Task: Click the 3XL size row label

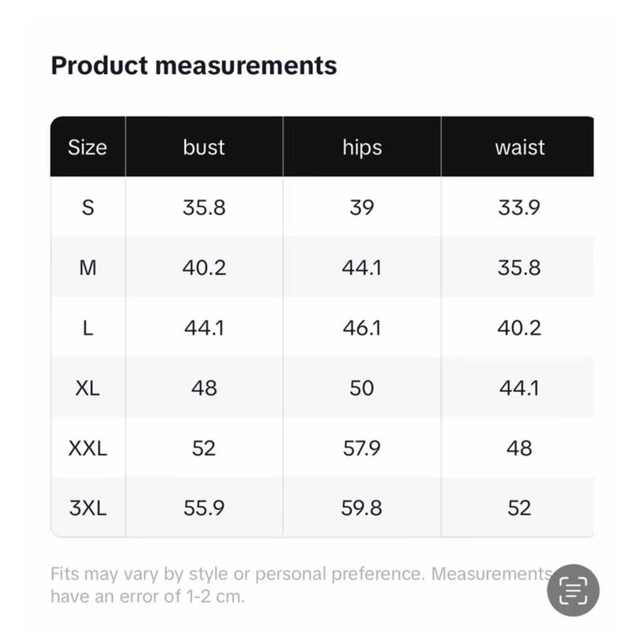Action: (88, 508)
